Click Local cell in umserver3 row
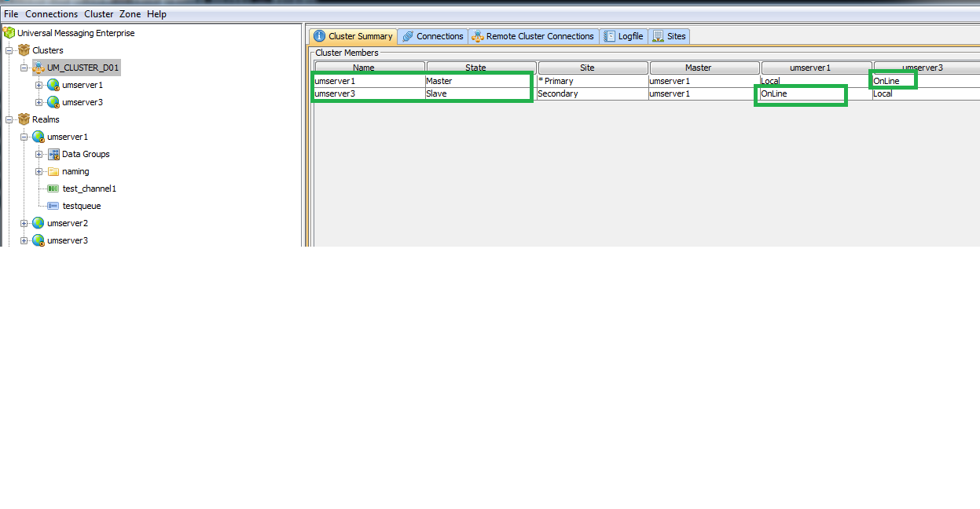This screenshot has height=509, width=980. point(927,93)
